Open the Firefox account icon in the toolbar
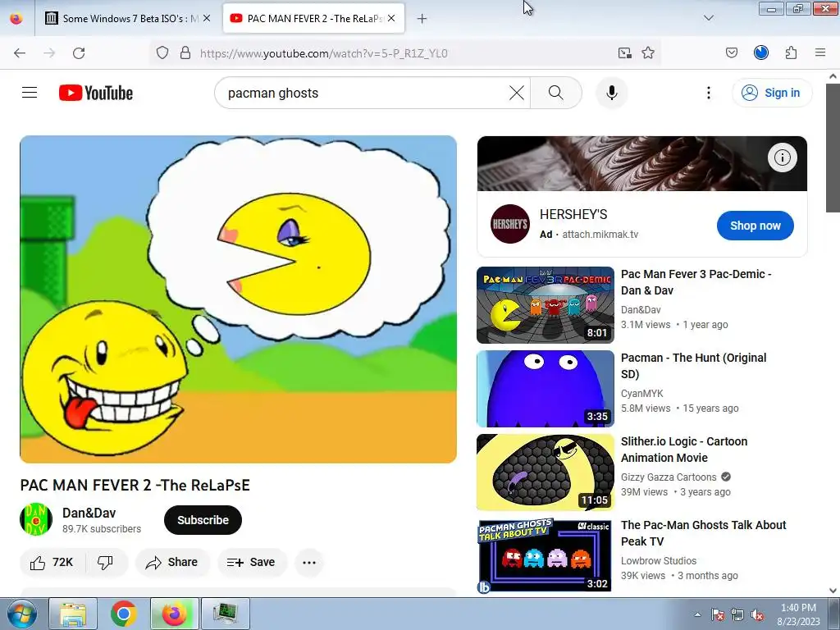This screenshot has width=840, height=630. (761, 52)
